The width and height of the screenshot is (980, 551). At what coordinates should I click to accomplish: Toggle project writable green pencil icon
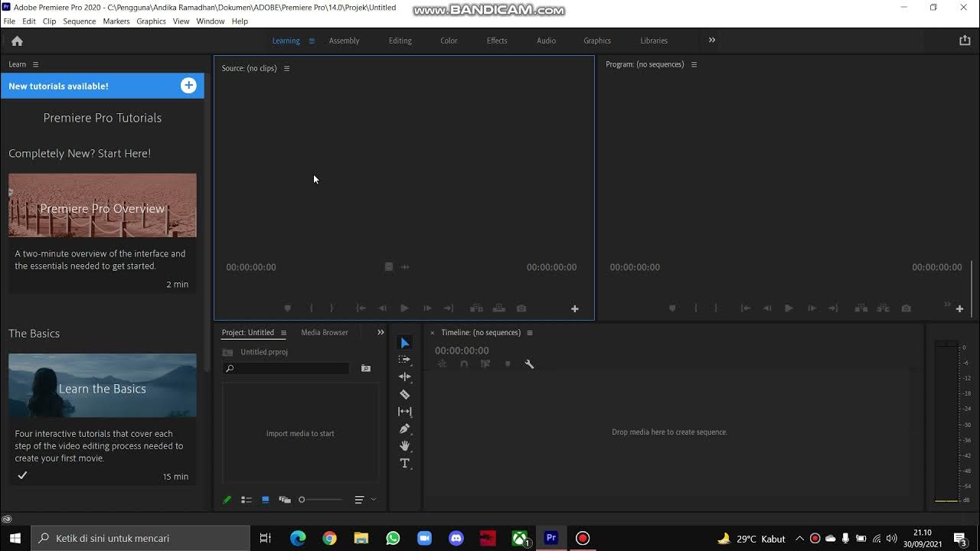(x=227, y=500)
